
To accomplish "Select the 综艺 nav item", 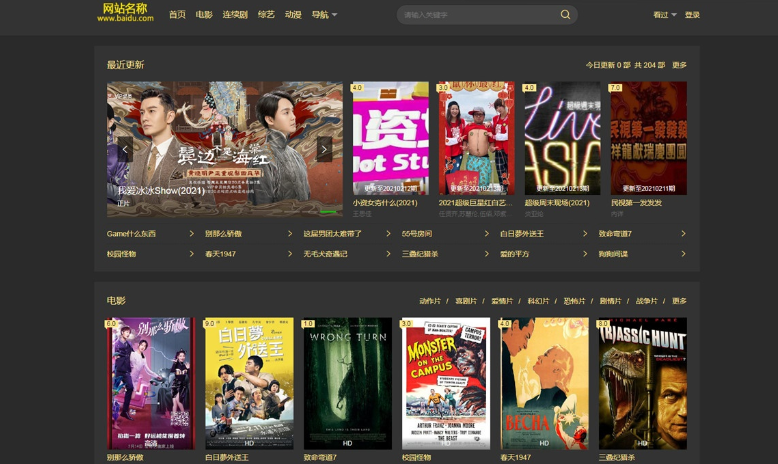I will pyautogui.click(x=266, y=15).
